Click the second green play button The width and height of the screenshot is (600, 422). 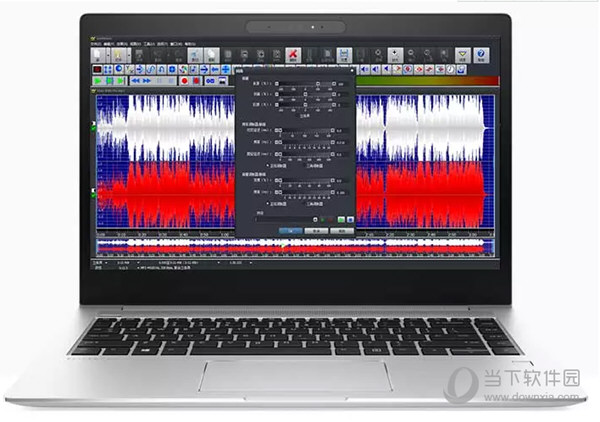click(x=109, y=81)
